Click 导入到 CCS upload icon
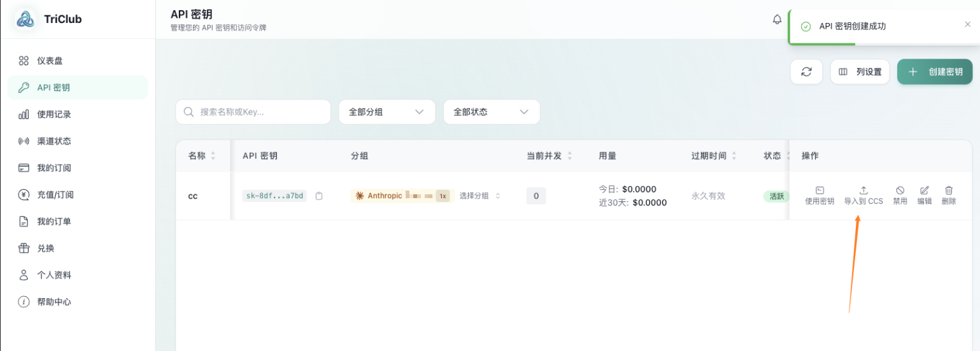 (x=863, y=190)
